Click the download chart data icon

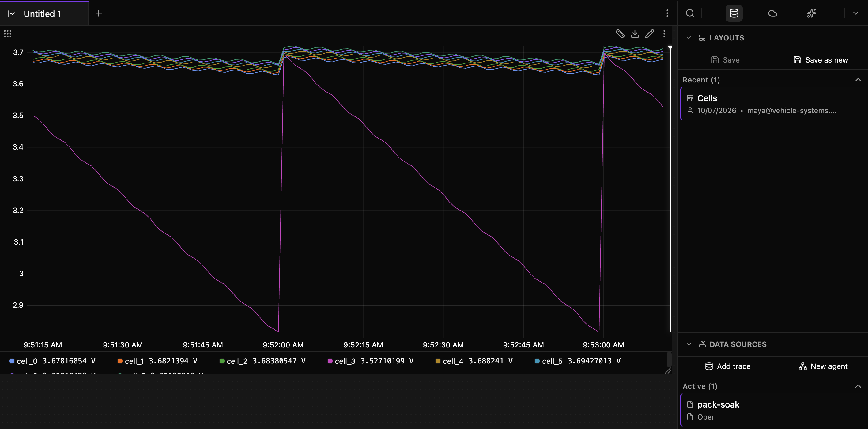(x=635, y=34)
